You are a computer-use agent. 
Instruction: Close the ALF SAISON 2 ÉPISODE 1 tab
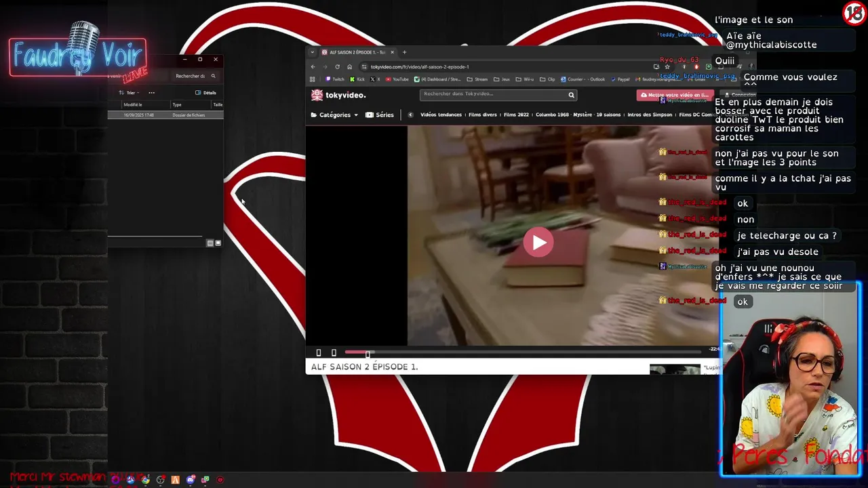[x=392, y=52]
